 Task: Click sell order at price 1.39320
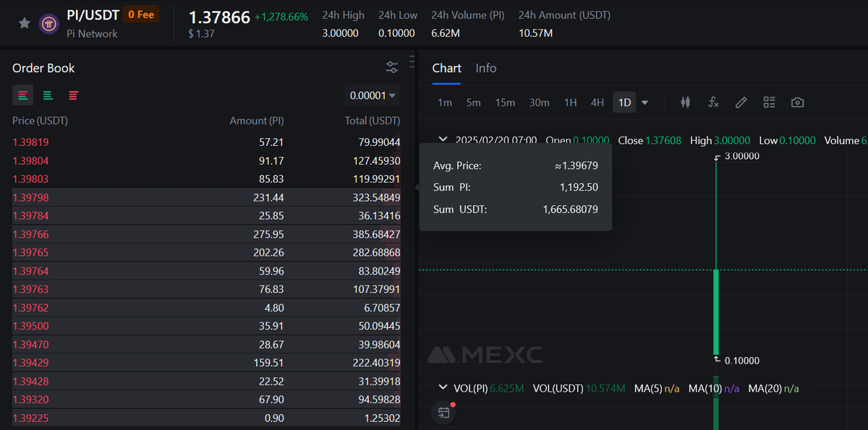[206, 400]
